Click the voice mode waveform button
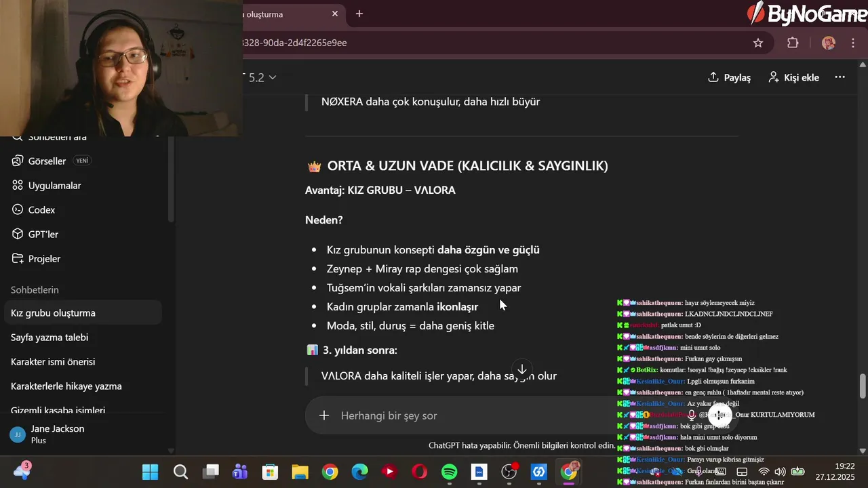The width and height of the screenshot is (868, 488). pos(719,415)
